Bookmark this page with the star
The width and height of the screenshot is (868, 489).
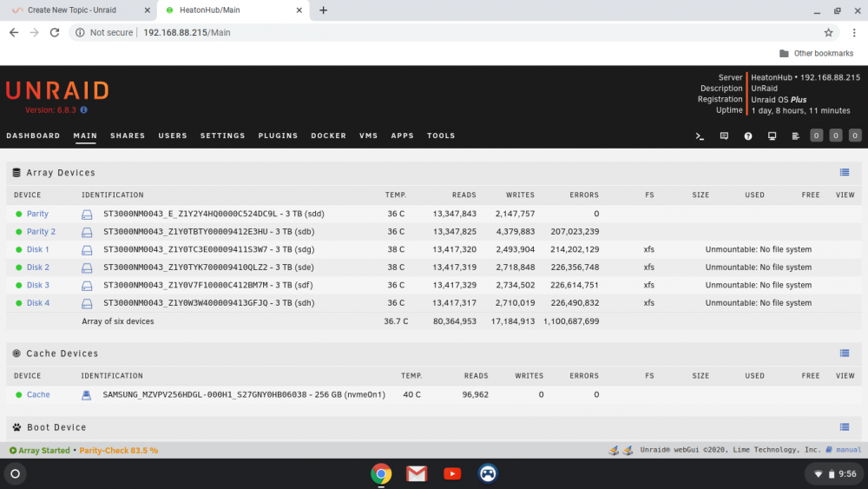(x=828, y=33)
